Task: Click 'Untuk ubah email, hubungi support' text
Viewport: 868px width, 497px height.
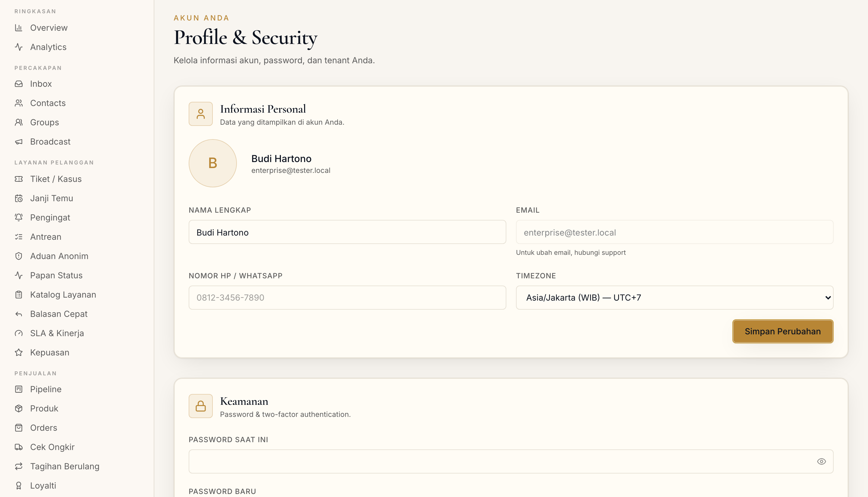Action: [x=571, y=253]
